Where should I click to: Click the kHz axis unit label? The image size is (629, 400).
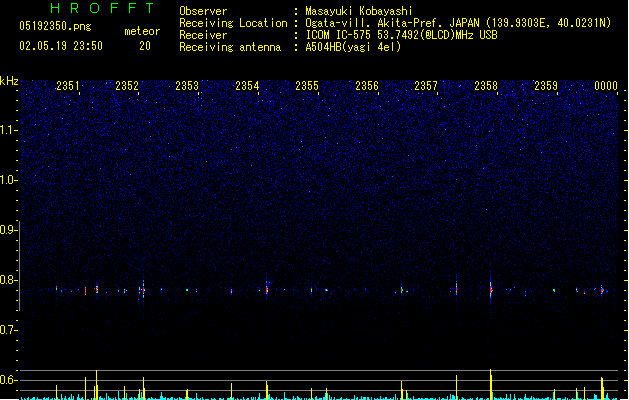(9, 81)
